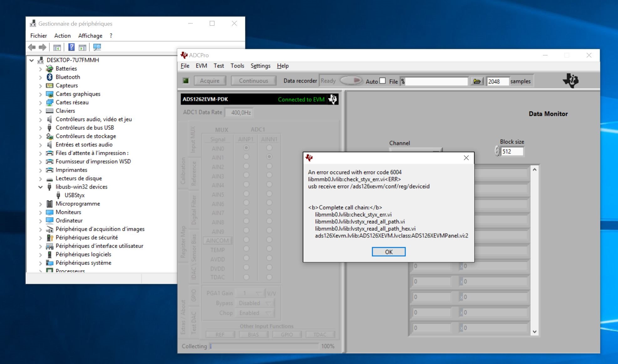Click the Imprimantes printer icon
This screenshot has width=618, height=364.
pyautogui.click(x=49, y=170)
